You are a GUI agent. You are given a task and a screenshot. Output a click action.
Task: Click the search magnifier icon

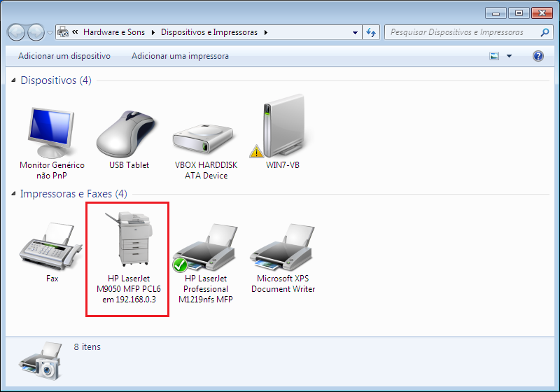click(x=545, y=32)
